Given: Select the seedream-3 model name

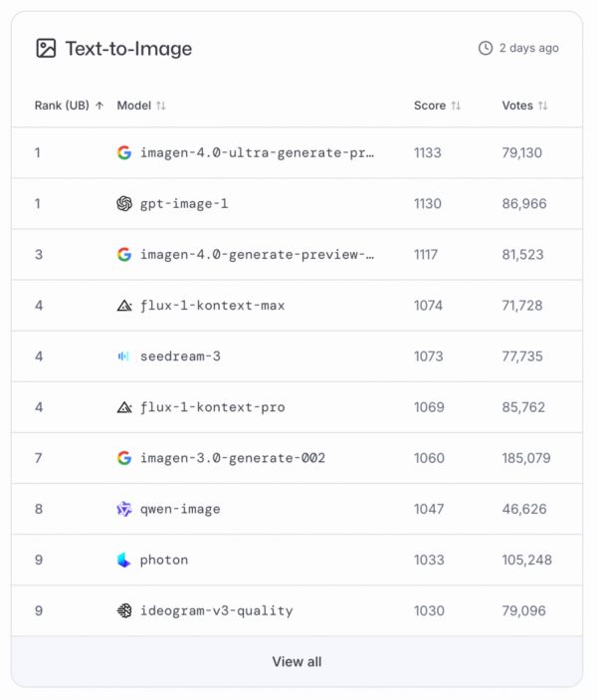Looking at the screenshot, I should [x=180, y=356].
